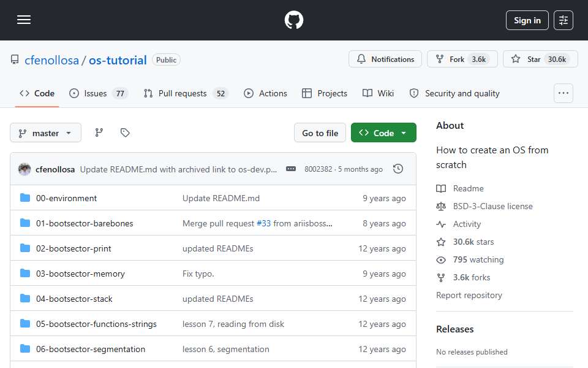Screen dimensions: 588x368
Task: Select the Code tab
Action: (37, 93)
